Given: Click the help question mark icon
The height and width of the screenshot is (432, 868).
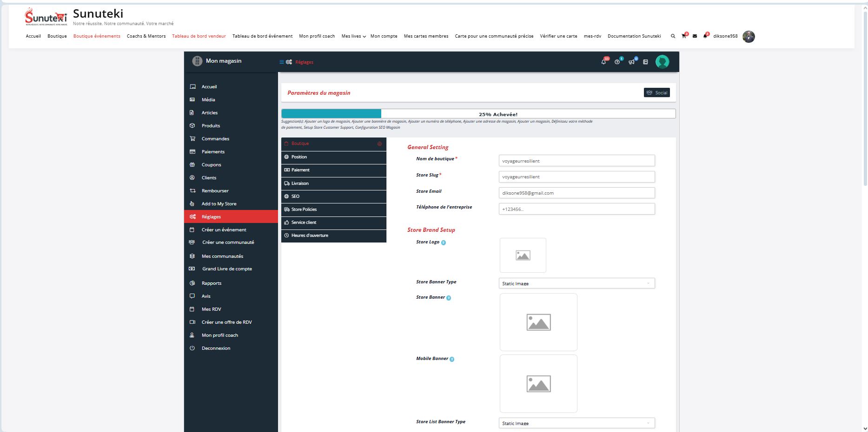Looking at the screenshot, I should pyautogui.click(x=617, y=62).
